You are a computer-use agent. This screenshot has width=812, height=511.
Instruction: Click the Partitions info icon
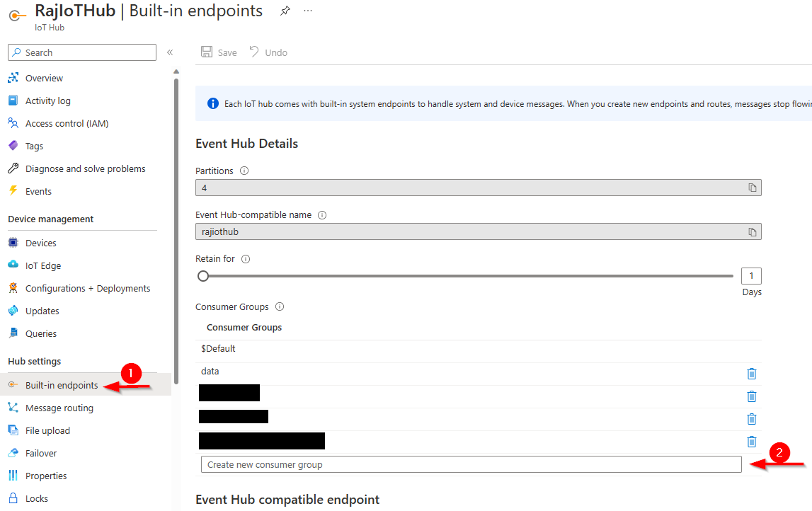tap(244, 171)
